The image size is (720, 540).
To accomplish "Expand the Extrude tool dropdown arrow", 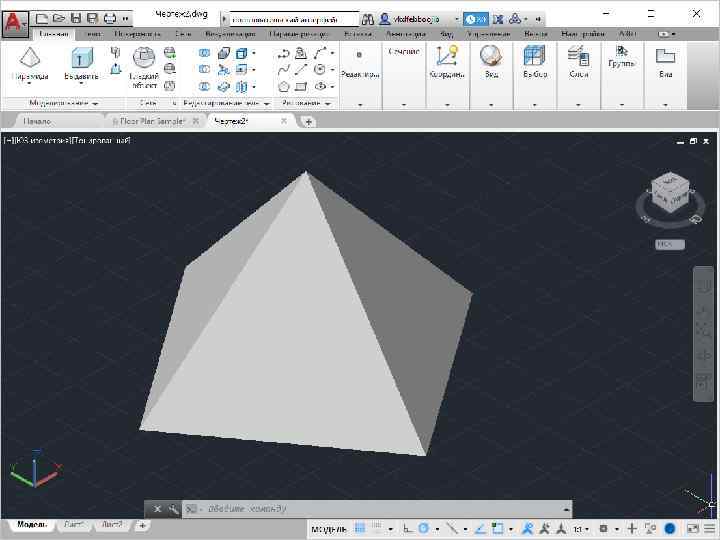I will pos(82,84).
